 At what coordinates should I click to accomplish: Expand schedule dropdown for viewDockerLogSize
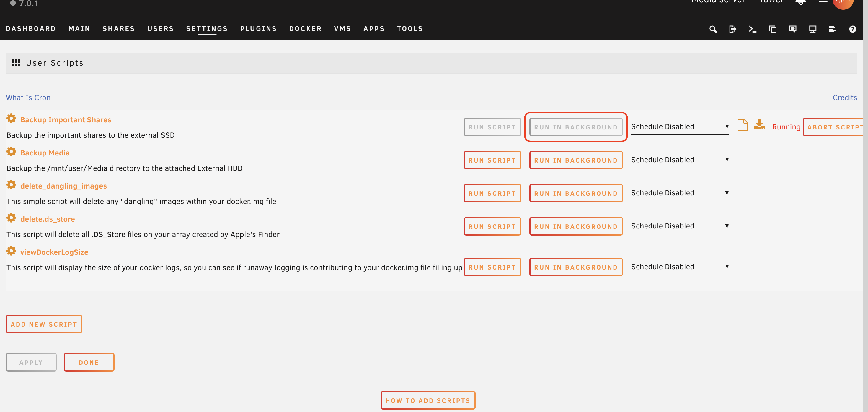(680, 267)
